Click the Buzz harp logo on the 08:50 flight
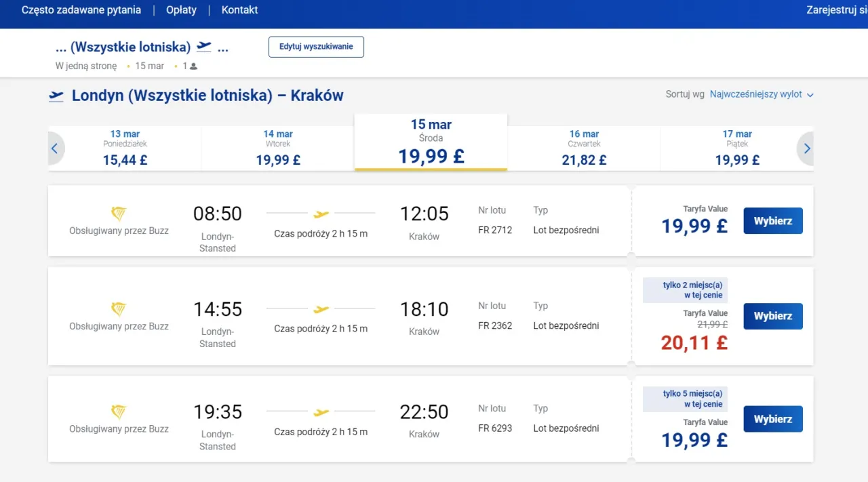Screen dimensions: 868x482 (x=118, y=214)
